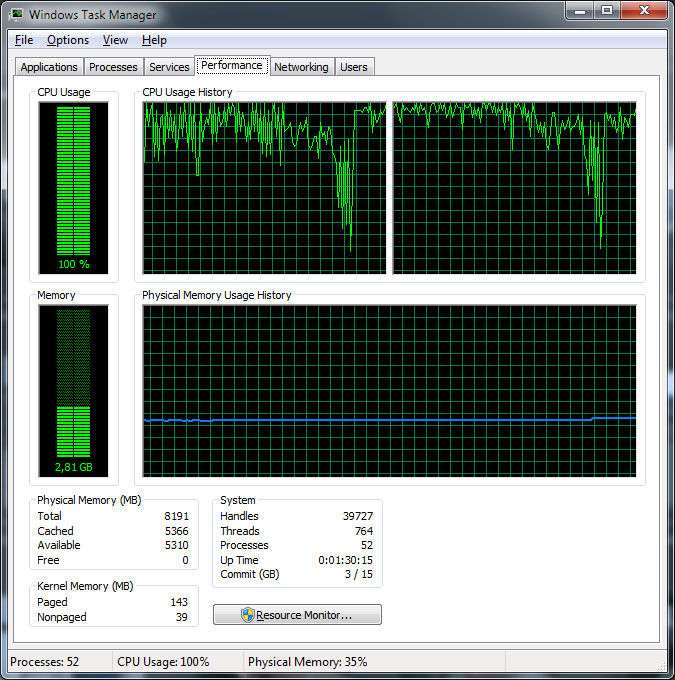The width and height of the screenshot is (675, 680).
Task: Switch to the Services tab
Action: pos(169,67)
